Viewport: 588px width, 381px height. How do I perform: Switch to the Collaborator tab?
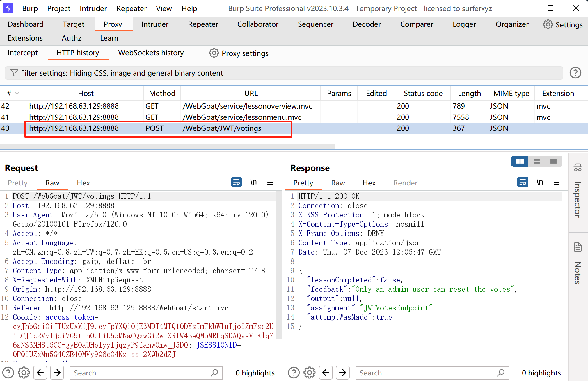click(x=258, y=24)
